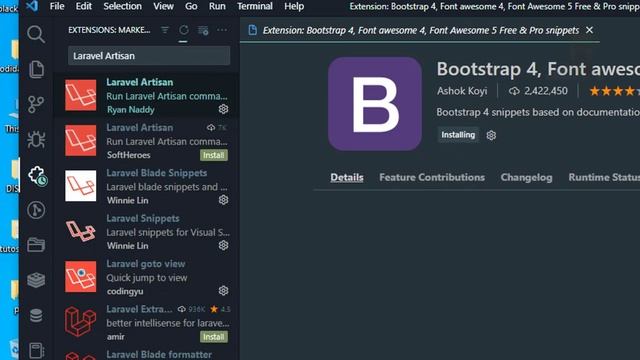
Task: Clear extensions search results icon
Action: click(203, 30)
